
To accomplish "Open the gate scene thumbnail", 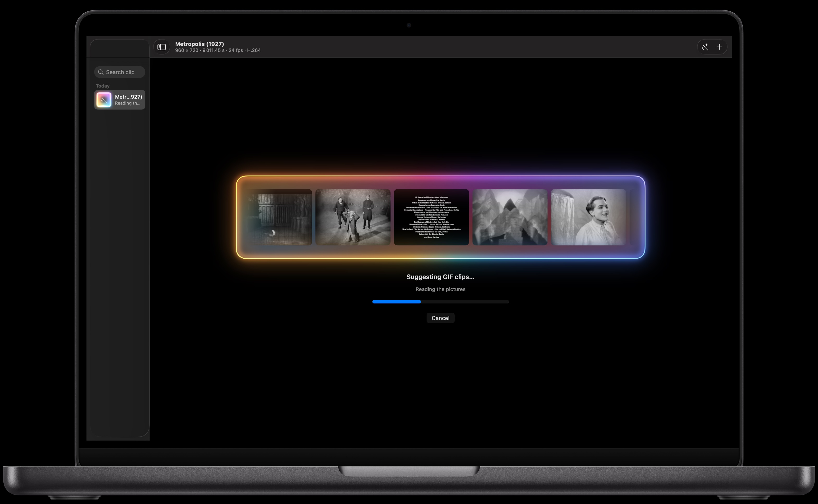I will [x=279, y=217].
